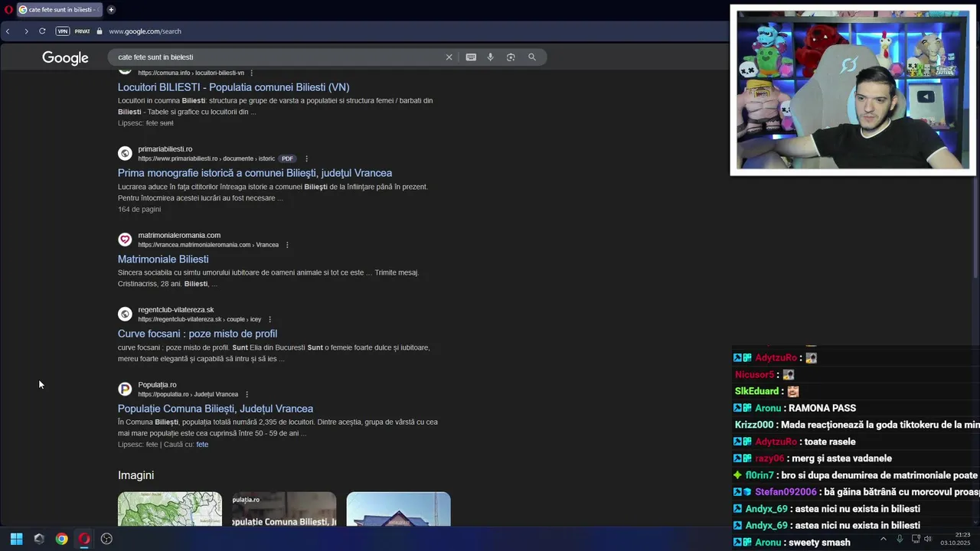Open 'Prima monografie istorică a comunei Biliești' result
The image size is (980, 551).
click(x=255, y=173)
